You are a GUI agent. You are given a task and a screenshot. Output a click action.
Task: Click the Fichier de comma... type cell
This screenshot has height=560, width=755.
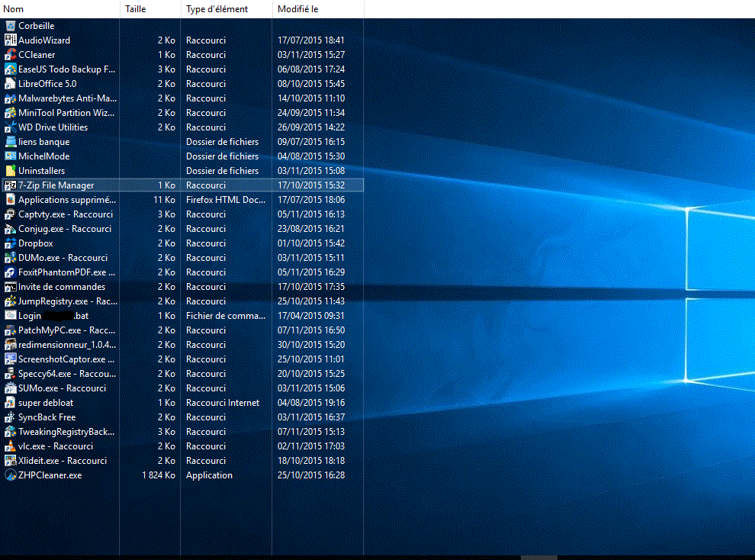226,315
